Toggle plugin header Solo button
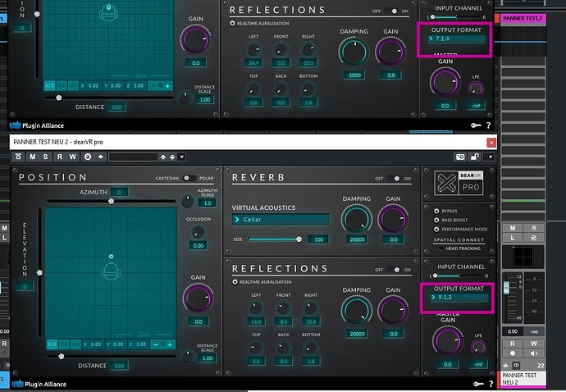Image resolution: width=566 pixels, height=392 pixels. tap(45, 157)
